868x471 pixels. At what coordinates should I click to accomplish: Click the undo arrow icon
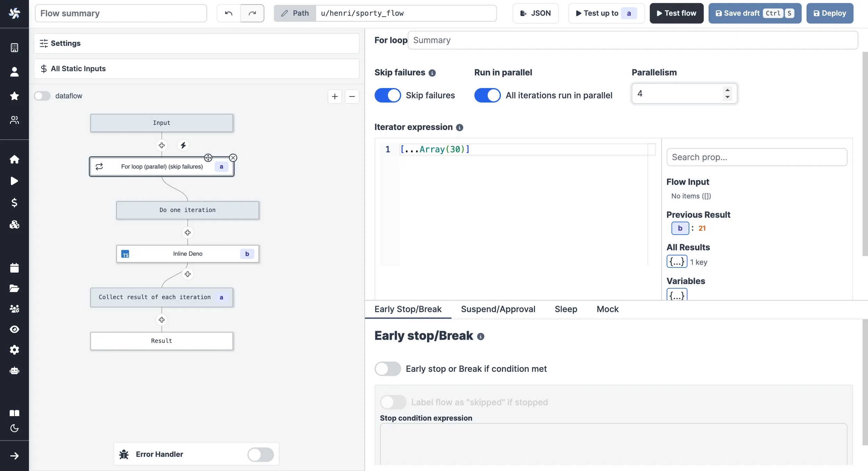point(228,13)
